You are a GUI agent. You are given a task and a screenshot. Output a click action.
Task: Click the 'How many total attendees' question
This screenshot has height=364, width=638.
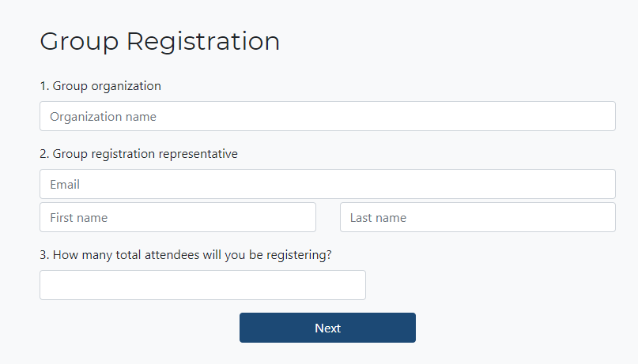pyautogui.click(x=185, y=255)
